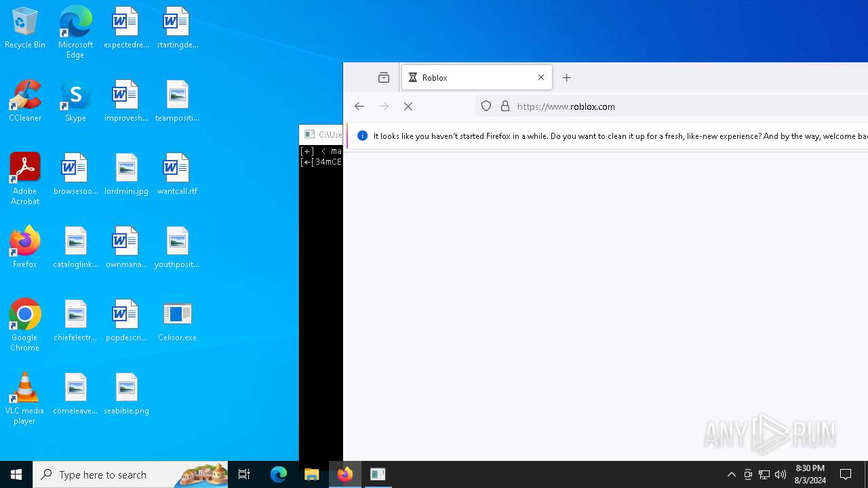This screenshot has height=488, width=868.
Task: Launch Adobe Acrobat desktop shortcut
Action: [x=25, y=180]
